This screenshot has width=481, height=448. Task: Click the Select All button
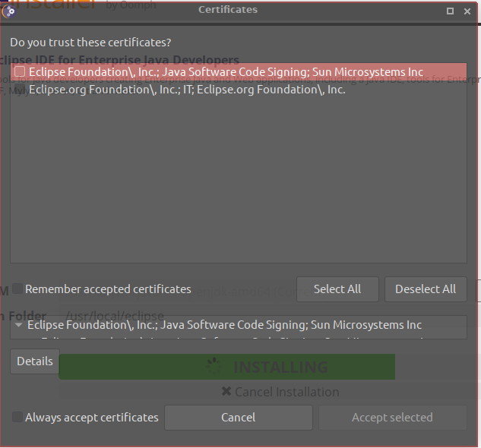(337, 289)
